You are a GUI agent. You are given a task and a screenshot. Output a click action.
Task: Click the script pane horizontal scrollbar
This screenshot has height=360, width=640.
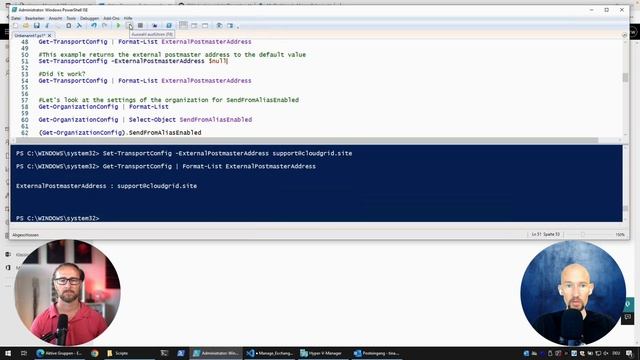306,140
